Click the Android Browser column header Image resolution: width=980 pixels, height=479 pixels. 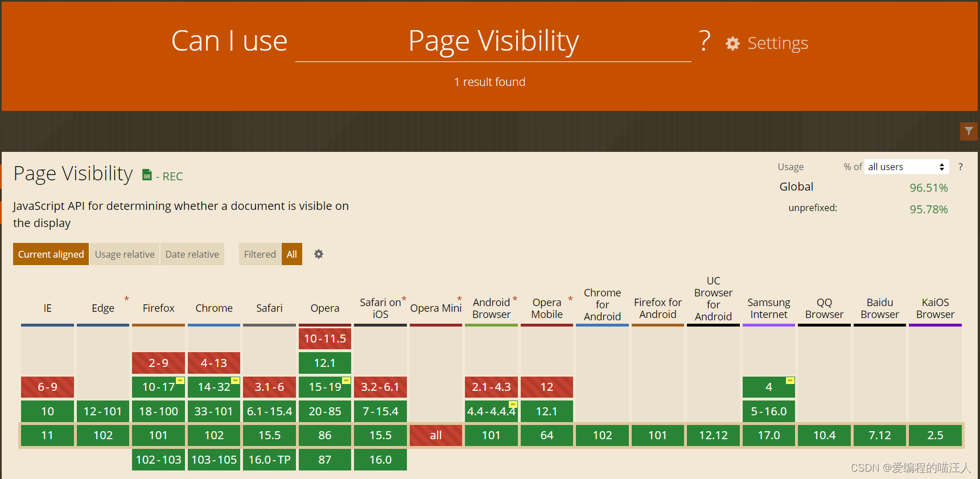[491, 308]
